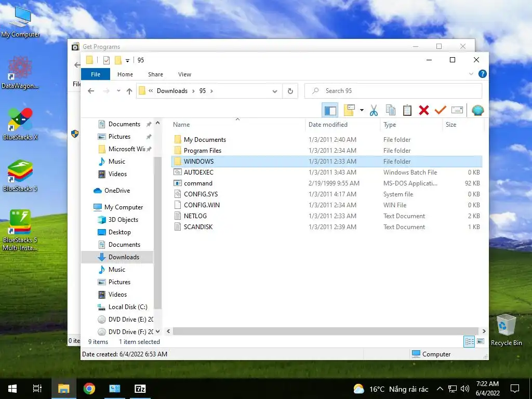Sort by the Size column header

pos(451,125)
